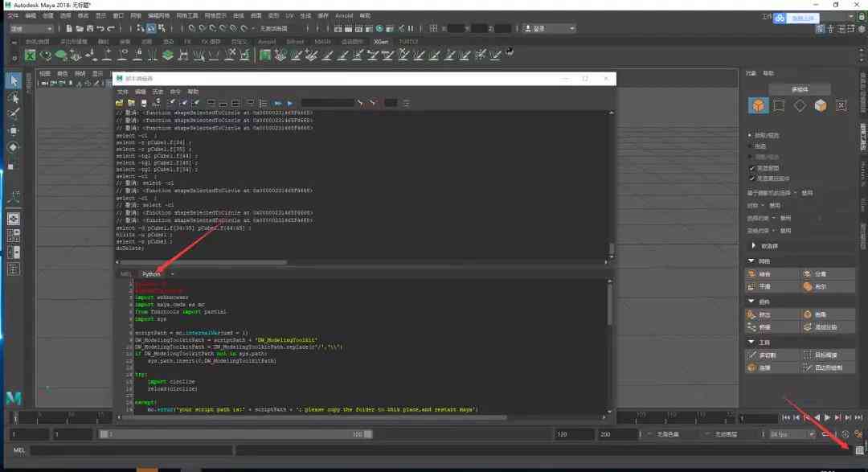Click the Quad Draw tool button
Screen dimensions: 868x472
click(828, 367)
